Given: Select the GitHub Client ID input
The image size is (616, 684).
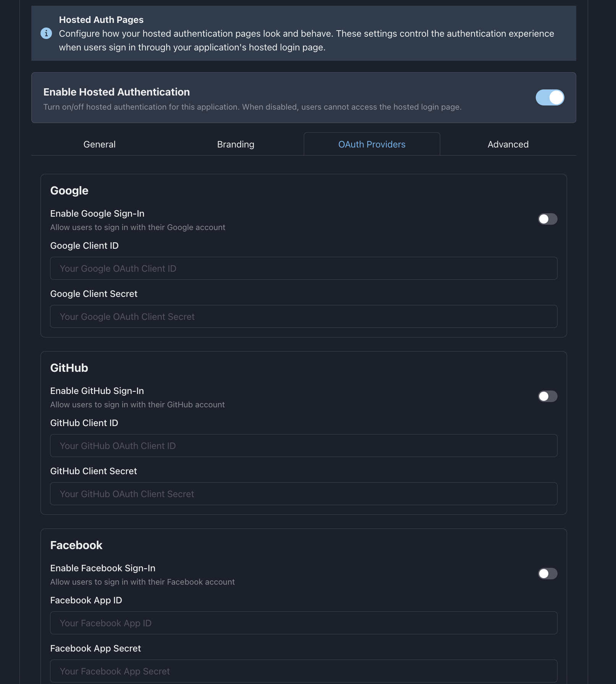Looking at the screenshot, I should (x=303, y=446).
